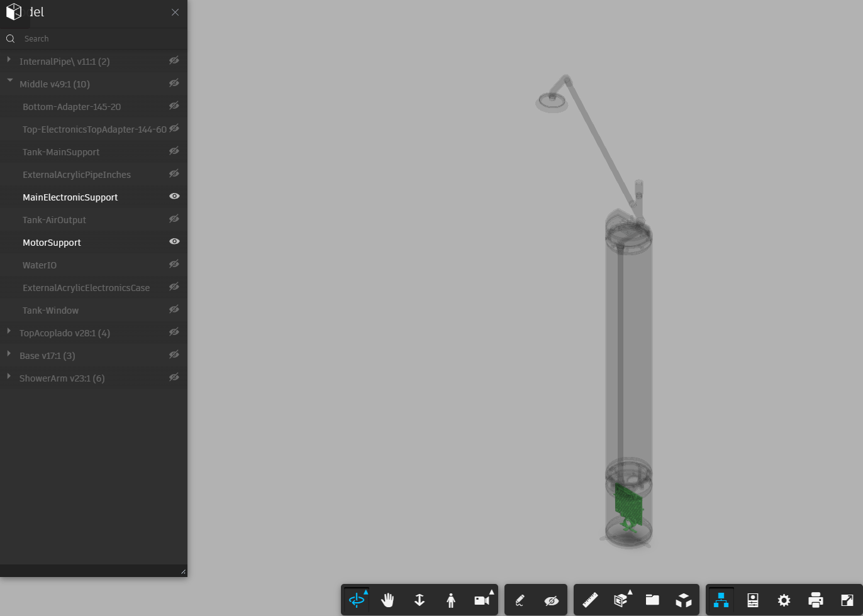Open the Orbit tool options arrow
The width and height of the screenshot is (863, 616).
tap(365, 591)
